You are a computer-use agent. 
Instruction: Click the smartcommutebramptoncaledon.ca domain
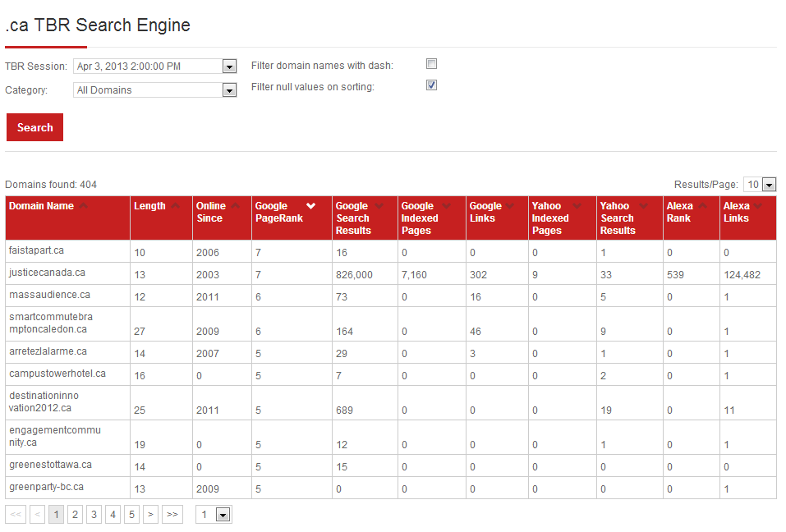[51, 323]
